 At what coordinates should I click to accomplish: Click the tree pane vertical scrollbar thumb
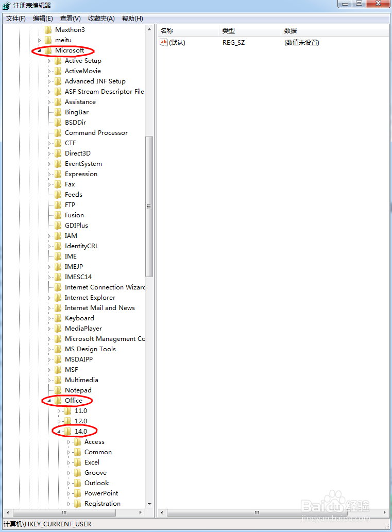coord(149,207)
